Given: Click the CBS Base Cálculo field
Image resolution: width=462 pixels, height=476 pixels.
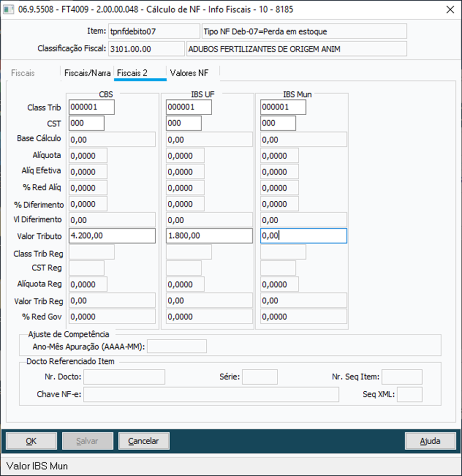Looking at the screenshot, I should pyautogui.click(x=112, y=139).
